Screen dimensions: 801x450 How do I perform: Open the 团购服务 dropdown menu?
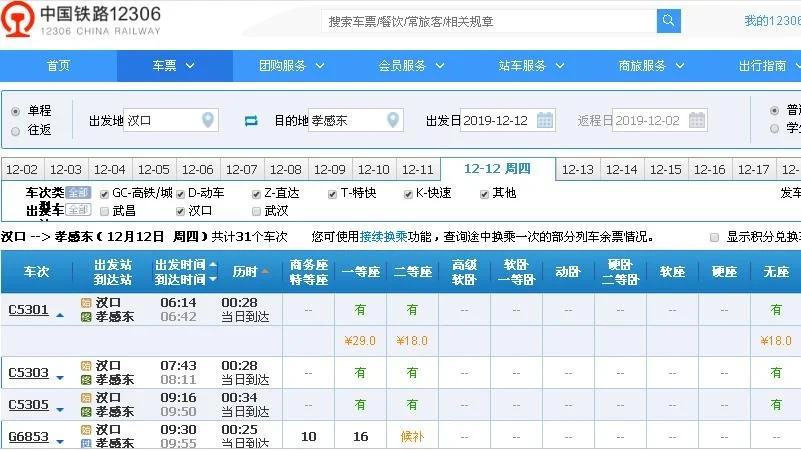click(292, 65)
